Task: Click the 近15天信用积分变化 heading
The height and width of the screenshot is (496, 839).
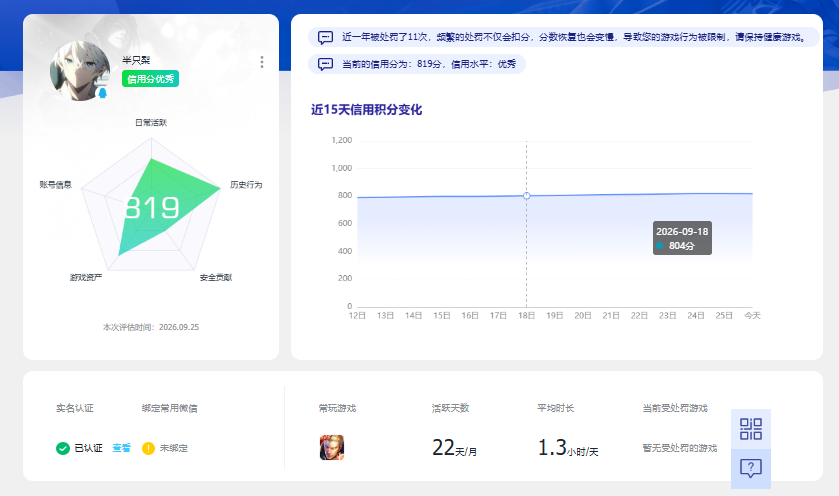Action: [367, 110]
